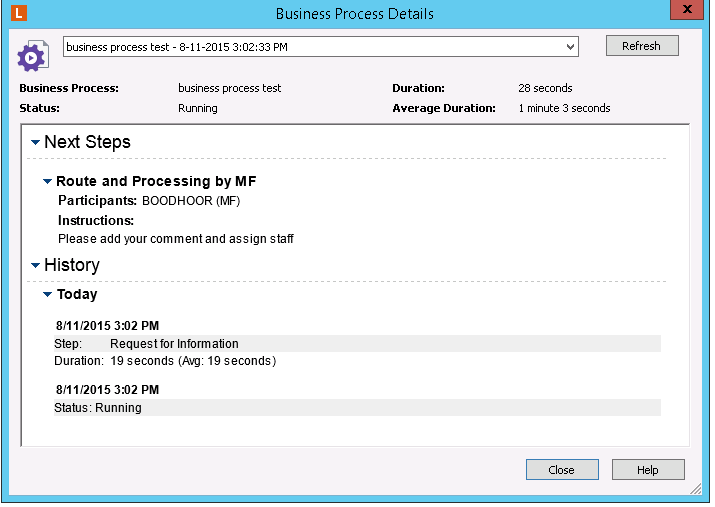Collapse the Today history group
The height and width of the screenshot is (507, 715).
47,295
